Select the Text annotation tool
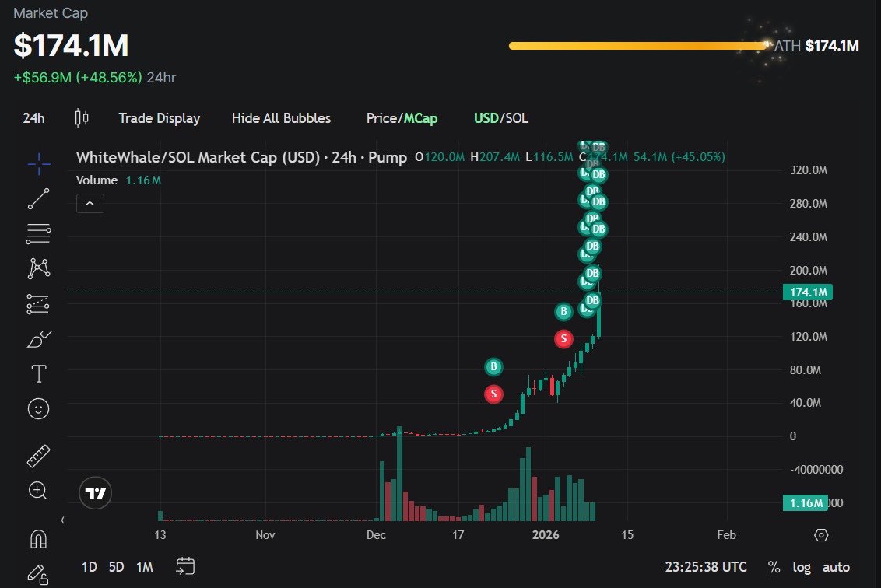The width and height of the screenshot is (881, 588). (39, 373)
